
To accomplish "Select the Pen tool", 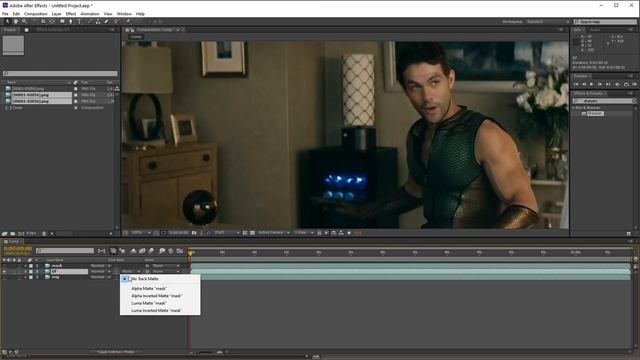I will (x=71, y=22).
